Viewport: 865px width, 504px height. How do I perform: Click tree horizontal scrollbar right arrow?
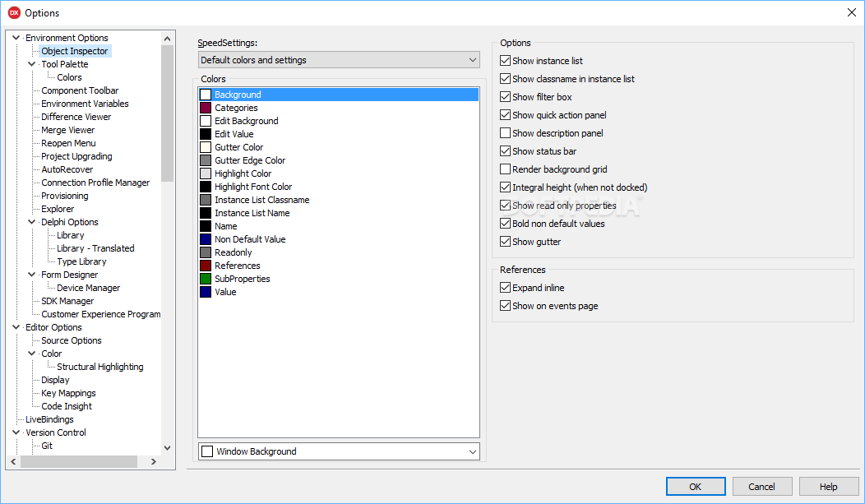(154, 461)
